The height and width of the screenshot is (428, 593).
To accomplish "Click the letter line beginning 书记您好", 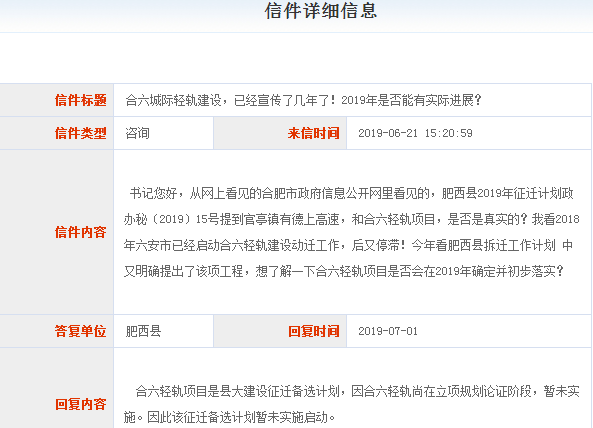I will pos(352,193).
